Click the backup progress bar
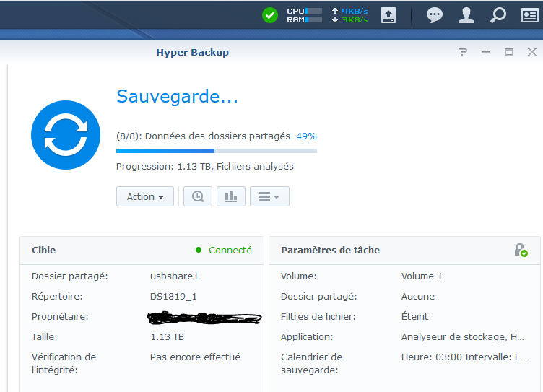This screenshot has width=543, height=392. pyautogui.click(x=217, y=151)
